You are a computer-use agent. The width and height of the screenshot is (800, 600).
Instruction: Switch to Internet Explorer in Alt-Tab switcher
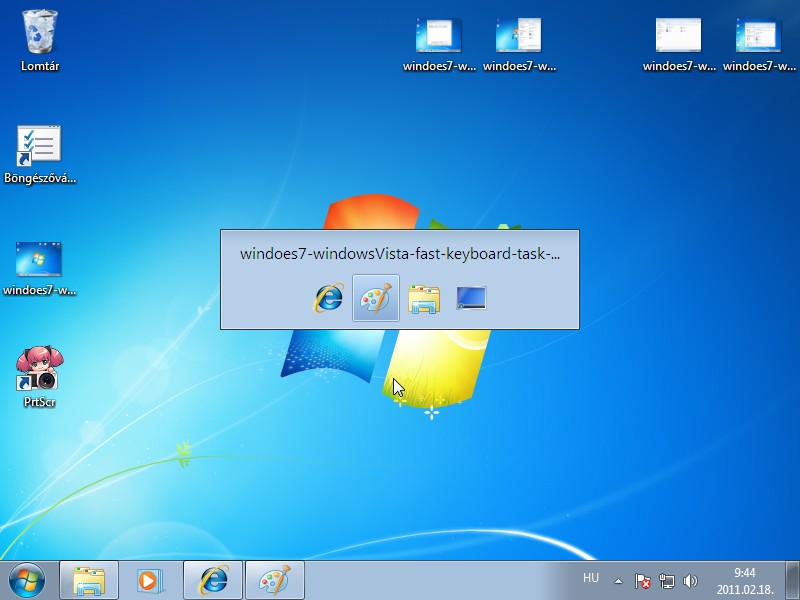coord(328,298)
